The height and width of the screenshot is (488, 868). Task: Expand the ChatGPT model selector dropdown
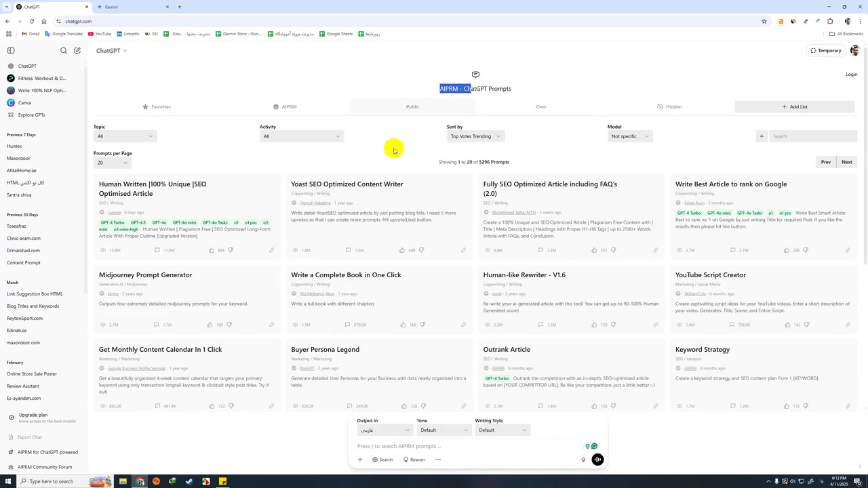[111, 51]
